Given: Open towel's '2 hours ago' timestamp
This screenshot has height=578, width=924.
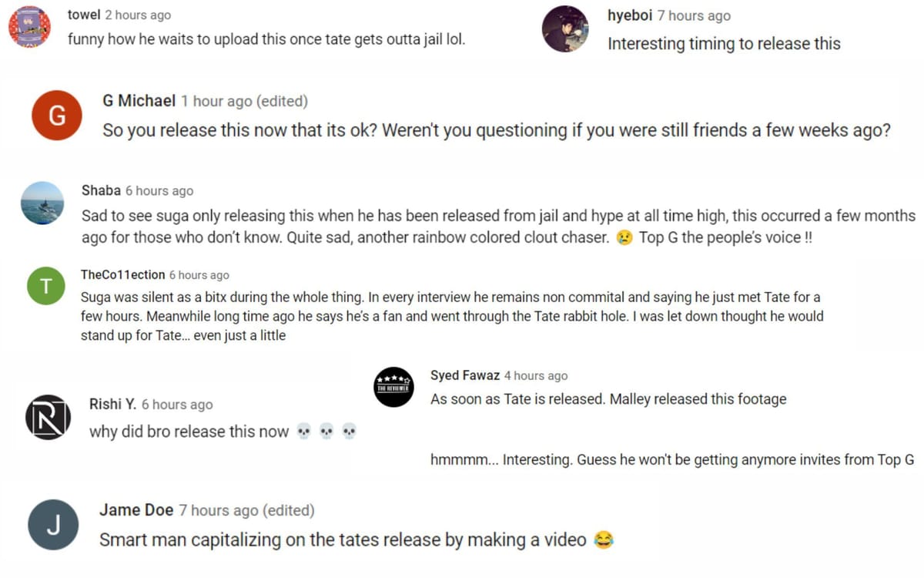Looking at the screenshot, I should (138, 15).
